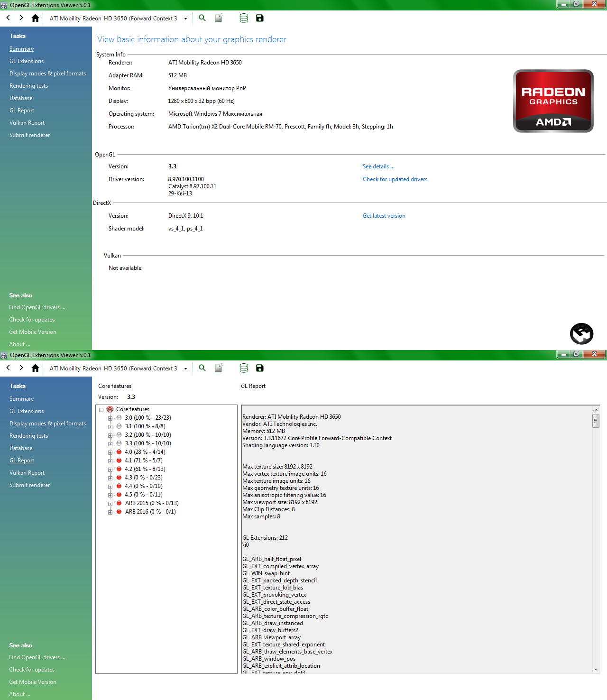Select Summary in the Summary window sidebar
Screen dimensions: 607x700
[x=21, y=49]
